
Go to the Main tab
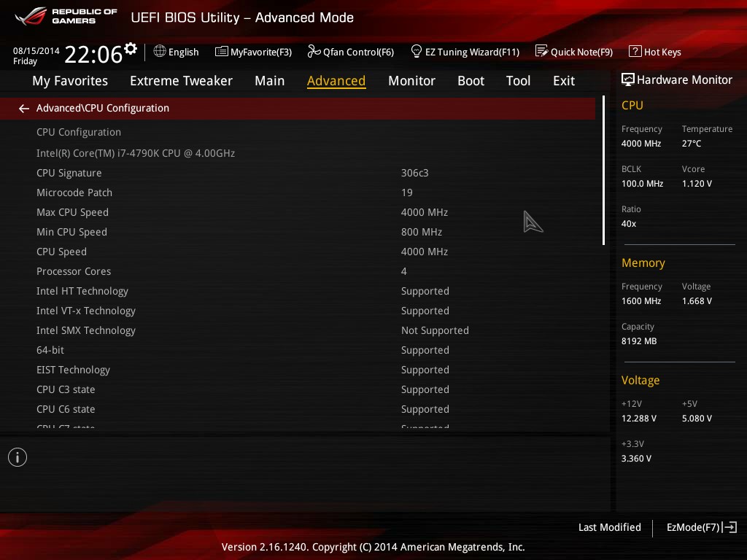(270, 81)
